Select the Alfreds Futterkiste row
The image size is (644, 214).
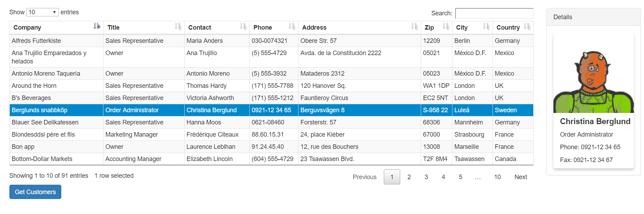36,41
